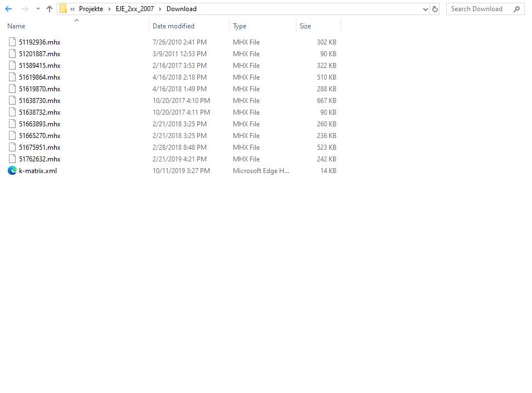The width and height of the screenshot is (532, 393).
Task: Select file icon of 51201887.mhx
Action: (12, 53)
